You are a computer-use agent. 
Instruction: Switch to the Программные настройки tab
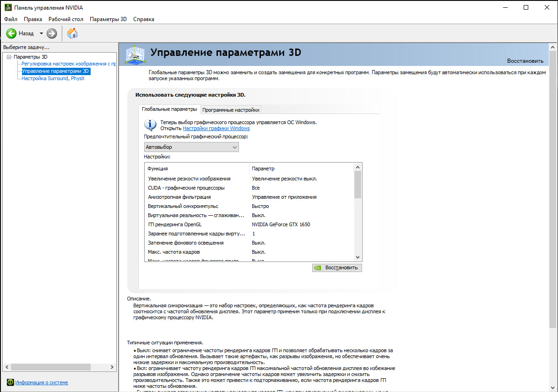(x=231, y=110)
